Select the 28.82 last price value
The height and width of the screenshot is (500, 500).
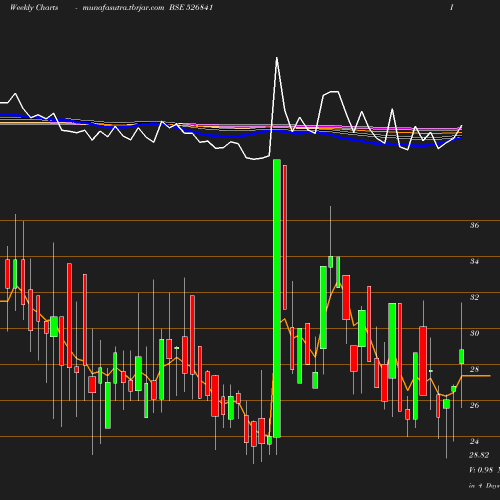click(479, 455)
